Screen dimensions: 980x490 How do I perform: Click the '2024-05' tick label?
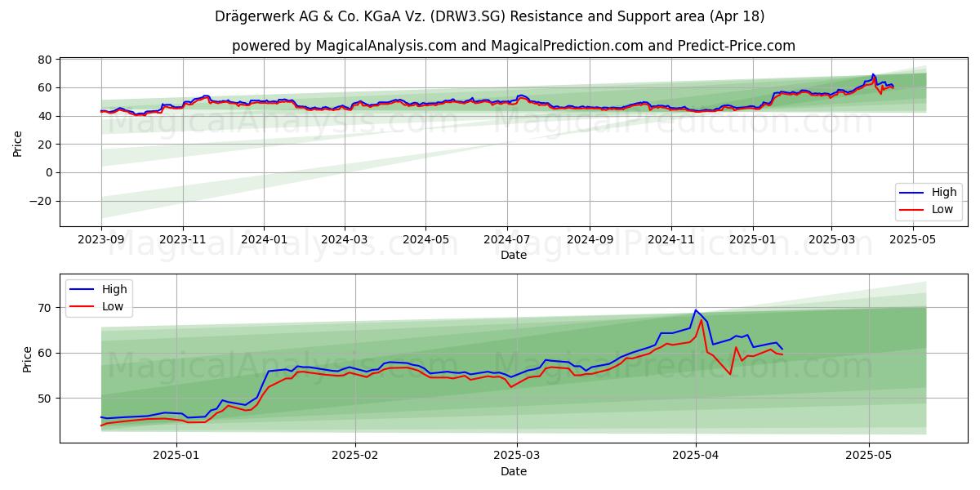(x=424, y=240)
